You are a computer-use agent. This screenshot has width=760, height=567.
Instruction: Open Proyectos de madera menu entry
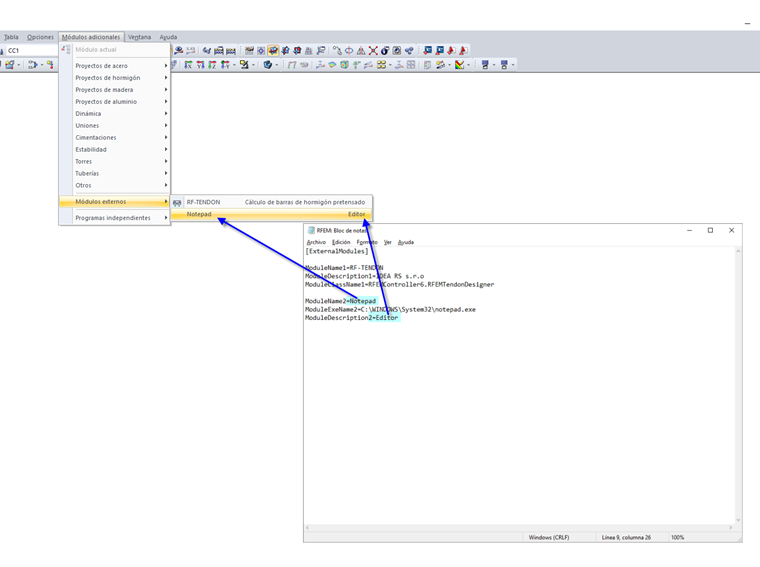tap(114, 90)
